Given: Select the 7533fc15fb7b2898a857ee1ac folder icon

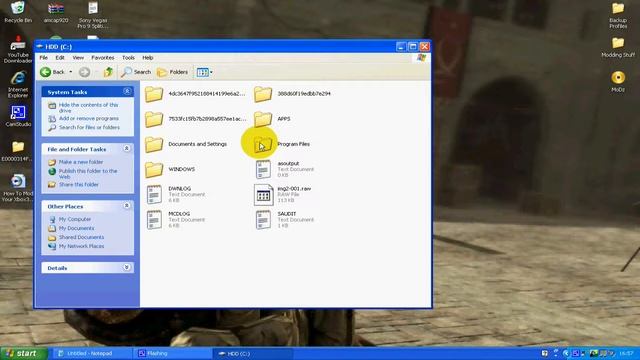Looking at the screenshot, I should (x=154, y=119).
